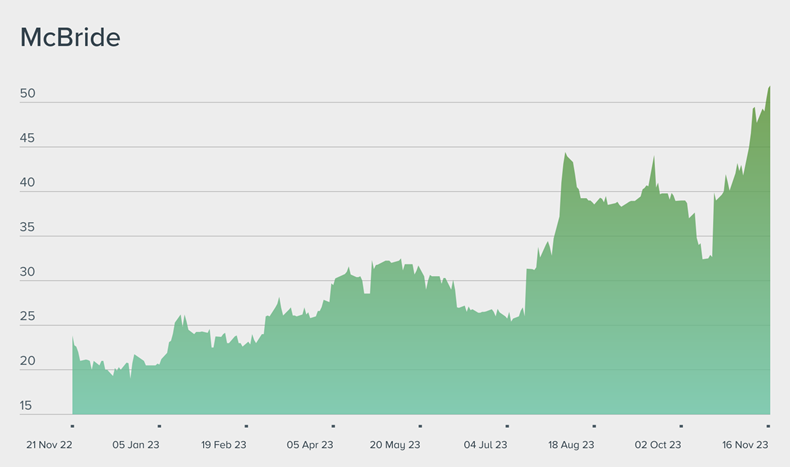Image resolution: width=790 pixels, height=467 pixels.
Task: Click the 18 Aug 23 axis date
Action: click(571, 445)
